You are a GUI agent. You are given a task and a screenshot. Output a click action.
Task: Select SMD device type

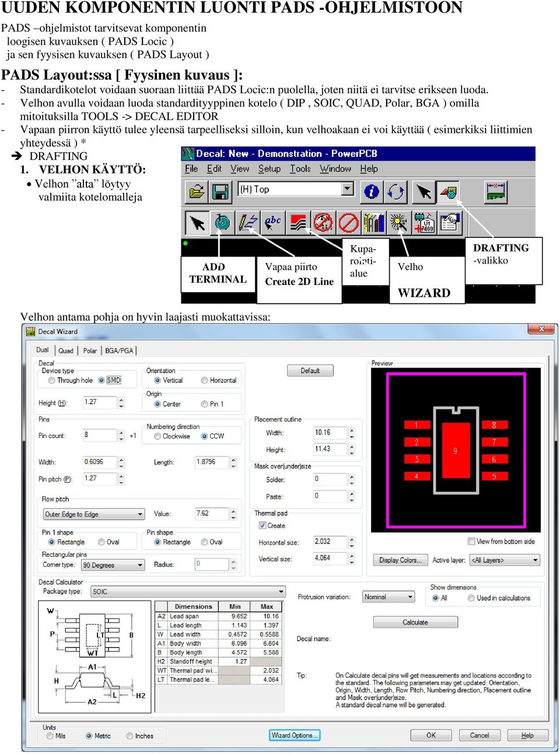tap(101, 380)
